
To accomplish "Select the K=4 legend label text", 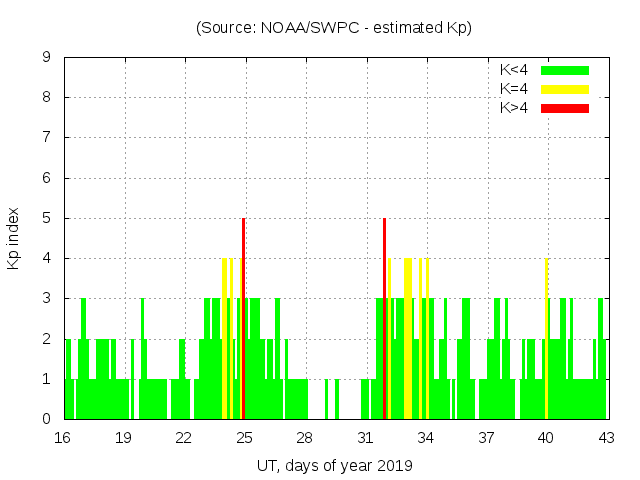I will pos(515,89).
